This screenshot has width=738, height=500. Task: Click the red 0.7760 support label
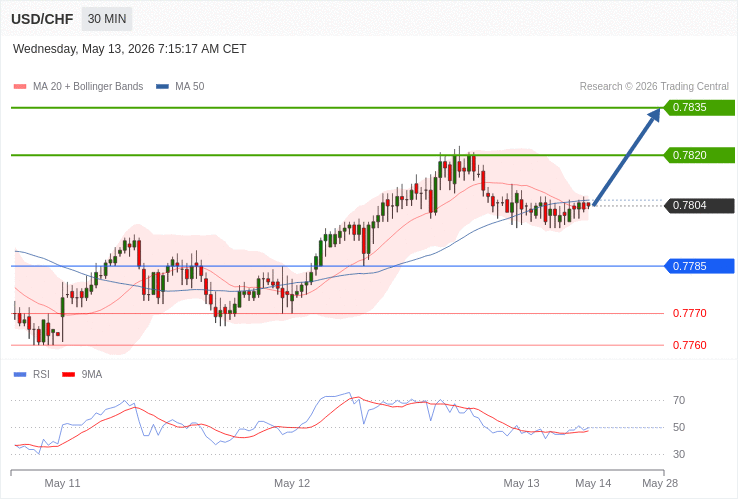pos(690,345)
